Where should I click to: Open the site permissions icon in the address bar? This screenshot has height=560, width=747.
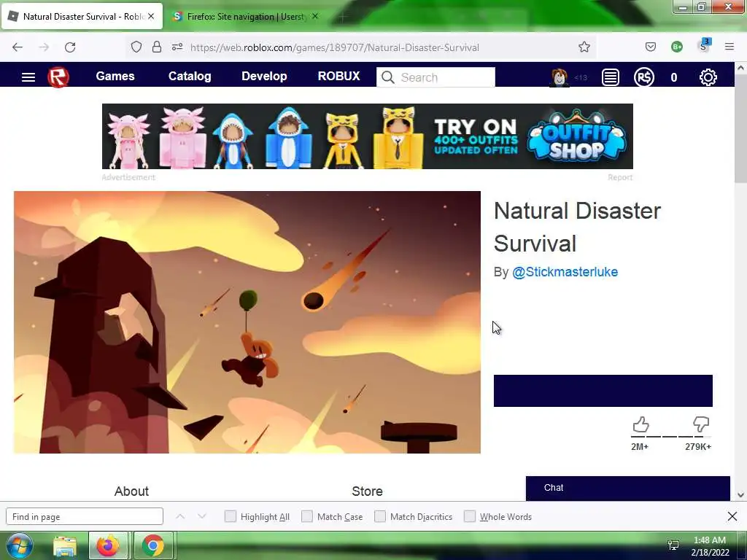177,47
